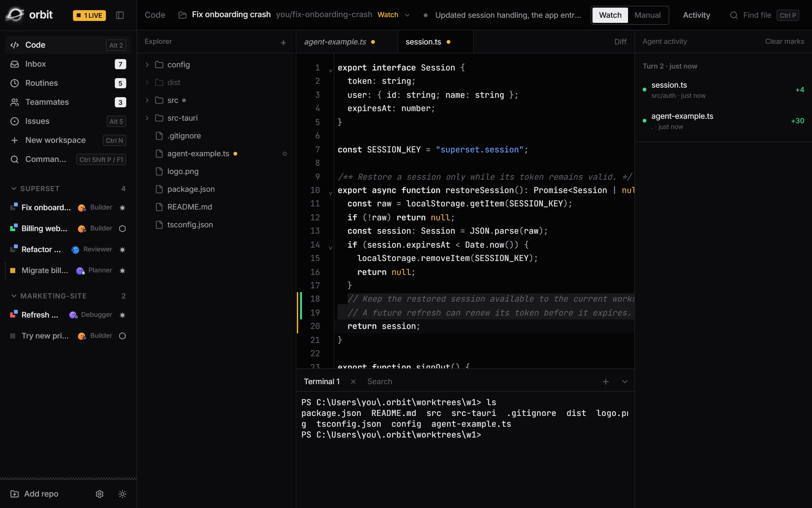Switch to the session.ts tab

tap(435, 42)
